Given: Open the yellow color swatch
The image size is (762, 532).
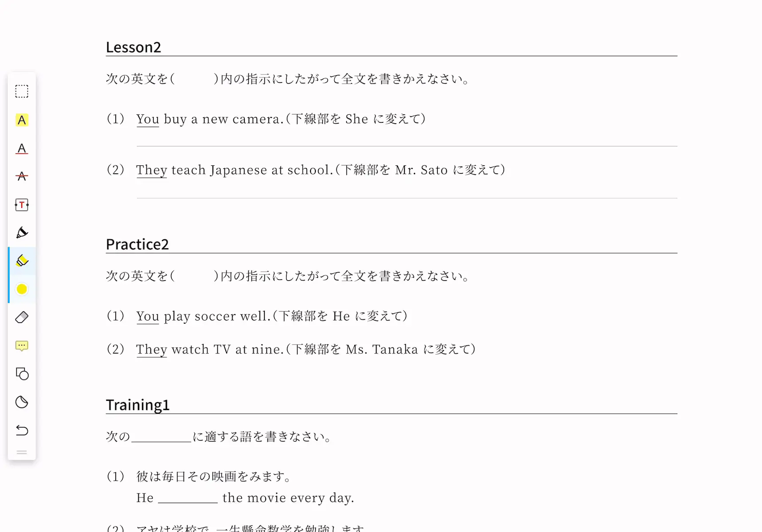Looking at the screenshot, I should point(22,289).
